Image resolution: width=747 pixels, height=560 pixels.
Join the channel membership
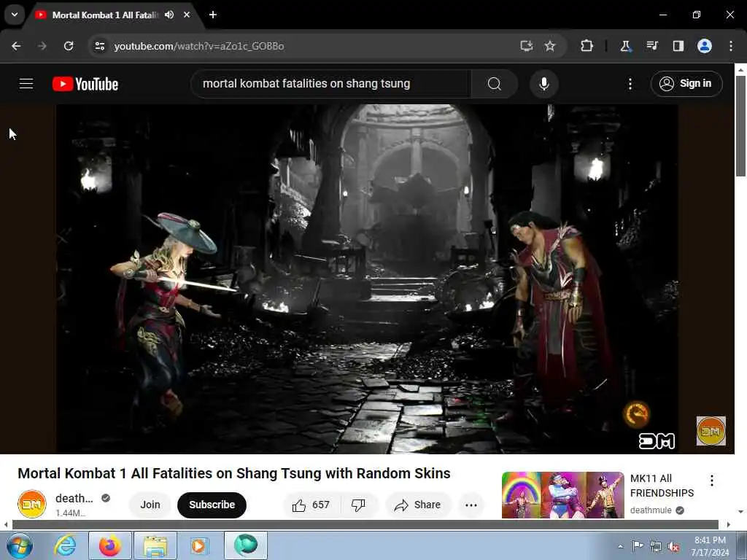click(150, 505)
